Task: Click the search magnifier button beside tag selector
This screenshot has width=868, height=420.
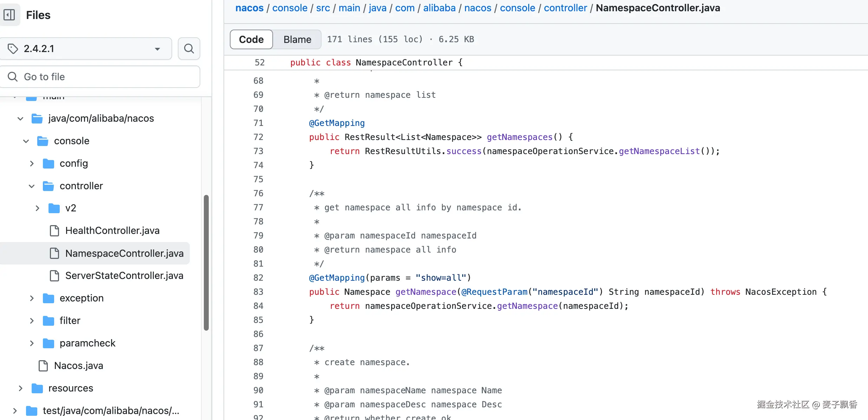Action: click(189, 49)
